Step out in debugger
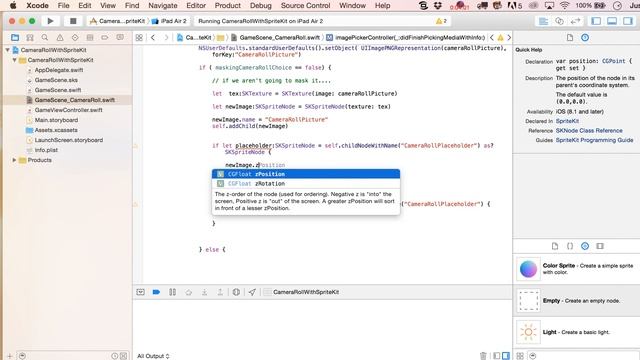Viewport: 640px width, 360px height. 220,292
